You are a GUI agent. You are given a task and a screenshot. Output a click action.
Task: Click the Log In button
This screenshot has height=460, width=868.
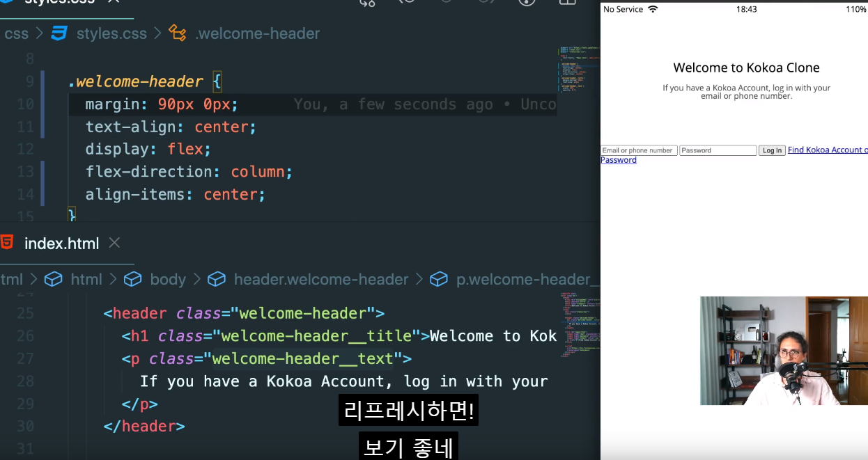click(x=772, y=150)
